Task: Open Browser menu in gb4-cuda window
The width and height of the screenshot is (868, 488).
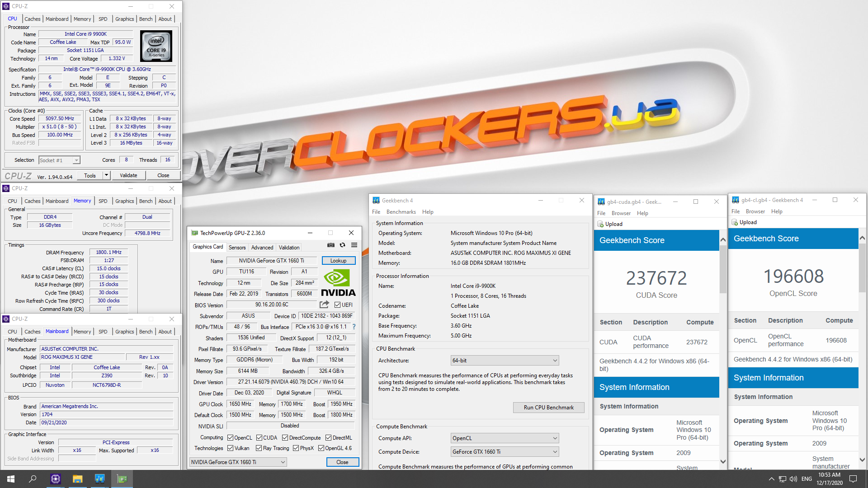Action: pos(621,213)
